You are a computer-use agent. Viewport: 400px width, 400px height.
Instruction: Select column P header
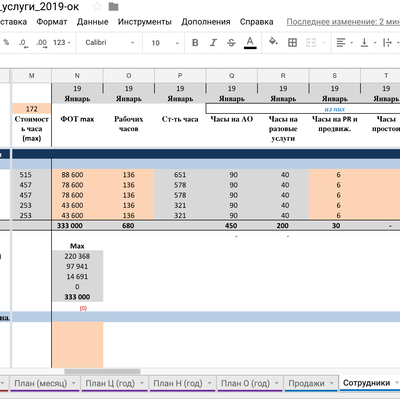click(180, 76)
